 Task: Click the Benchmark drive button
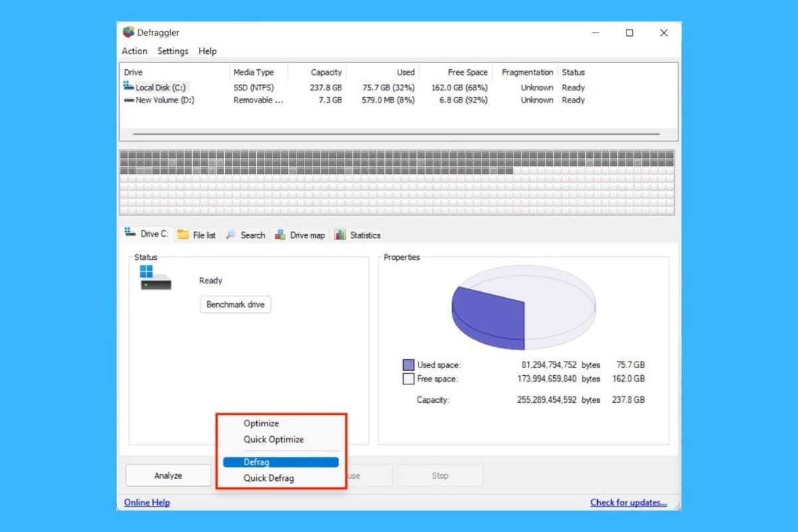(x=235, y=305)
